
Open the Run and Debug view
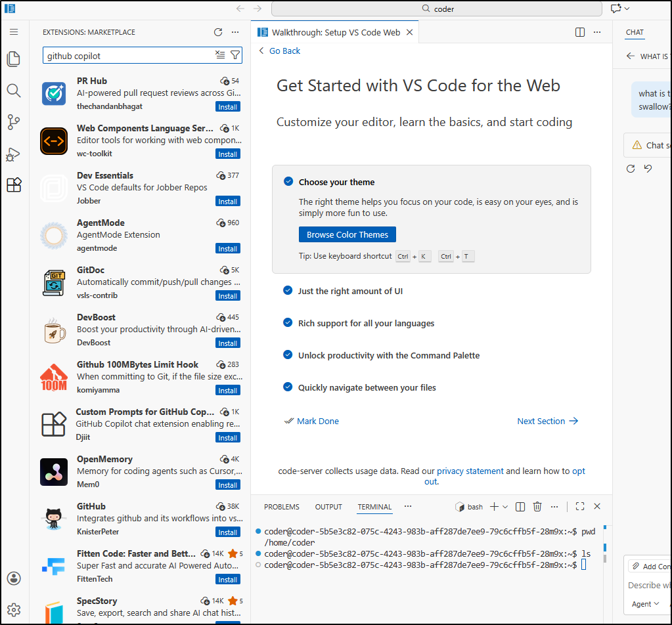[x=14, y=154]
